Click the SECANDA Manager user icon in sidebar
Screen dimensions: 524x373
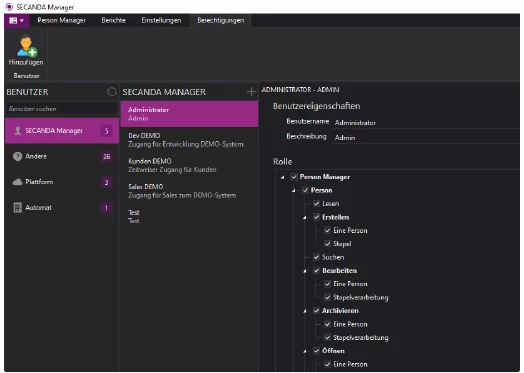(18, 131)
